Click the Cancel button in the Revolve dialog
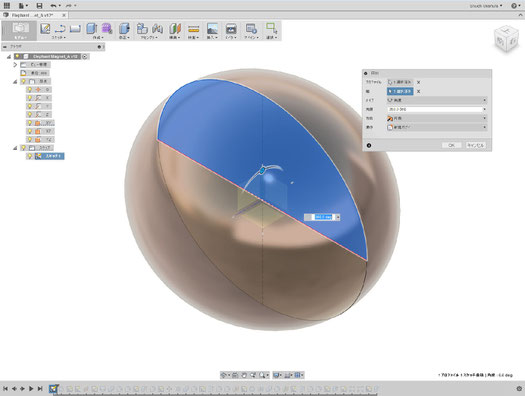The width and height of the screenshot is (525, 396). click(x=475, y=145)
